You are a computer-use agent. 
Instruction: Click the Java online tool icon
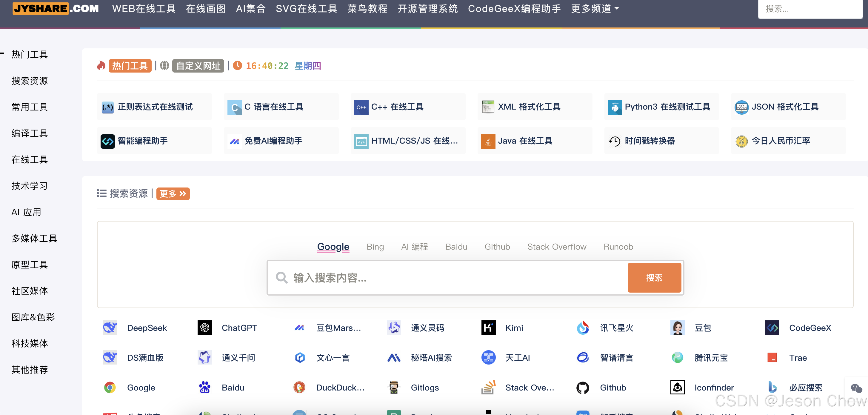488,141
